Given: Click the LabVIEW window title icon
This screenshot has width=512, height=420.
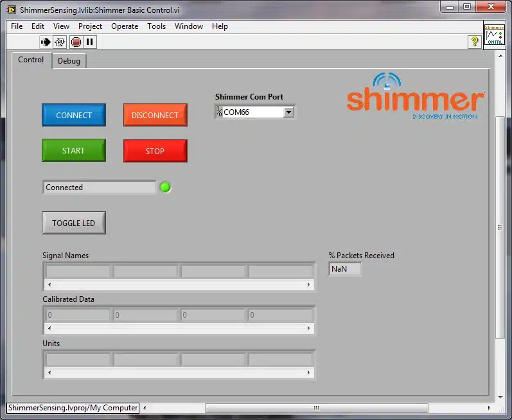Looking at the screenshot, I should point(12,10).
